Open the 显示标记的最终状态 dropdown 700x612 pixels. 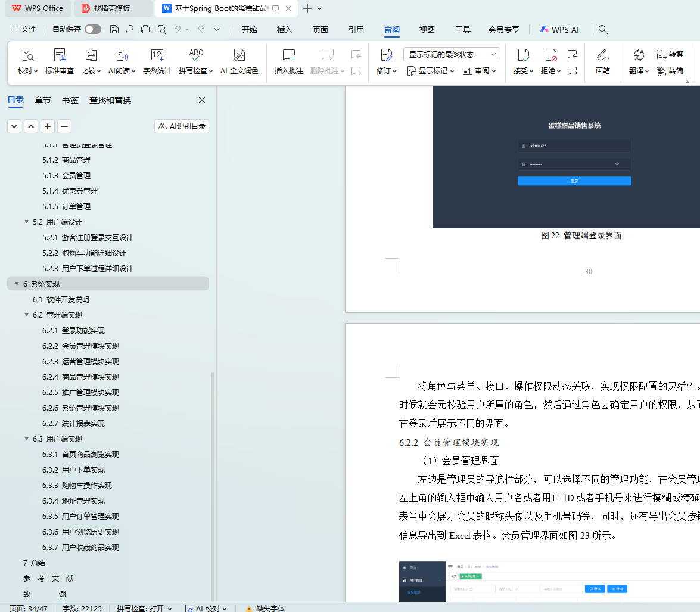point(452,54)
